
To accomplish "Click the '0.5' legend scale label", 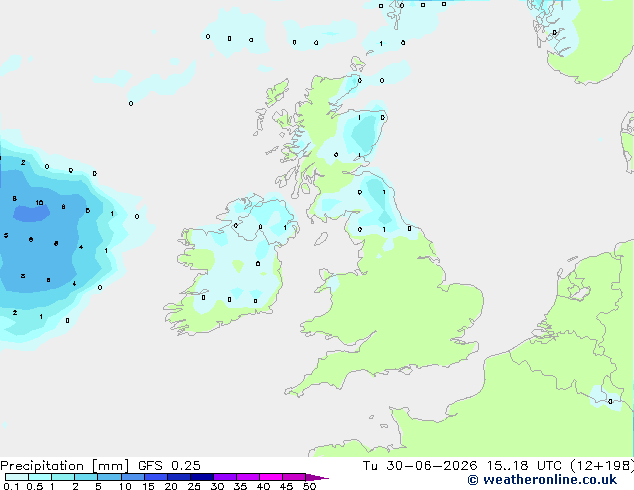I will click(x=35, y=486).
